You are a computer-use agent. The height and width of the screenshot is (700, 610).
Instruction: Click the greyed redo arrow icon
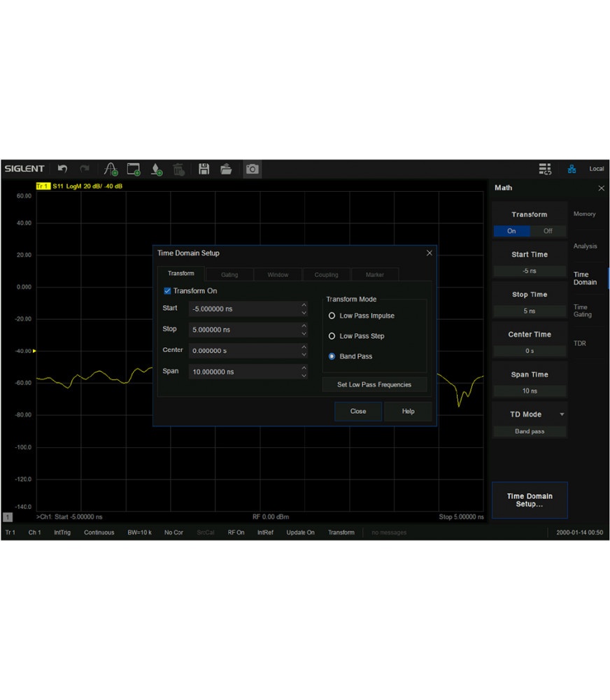(85, 169)
